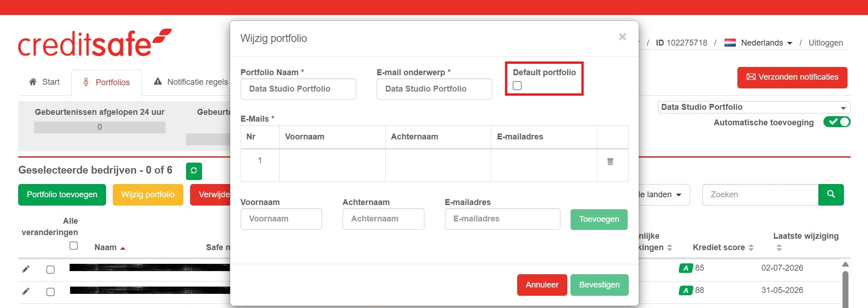Confirm with the Bevestigen button
Viewport: 868px width, 308px height.
tap(599, 285)
